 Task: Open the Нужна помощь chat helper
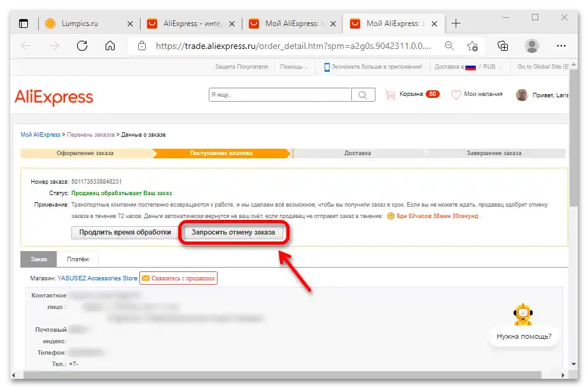click(x=524, y=336)
